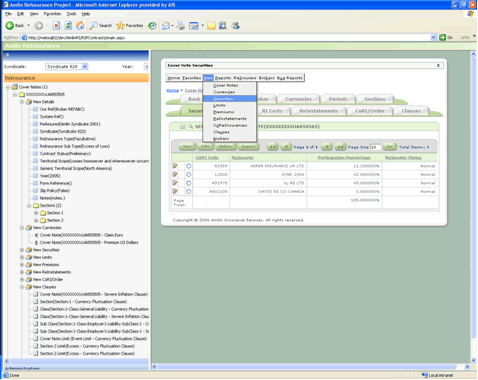Screen dimensions: 478x380
Task: Expand Section 1 folder in tree
Action: tap(36, 213)
